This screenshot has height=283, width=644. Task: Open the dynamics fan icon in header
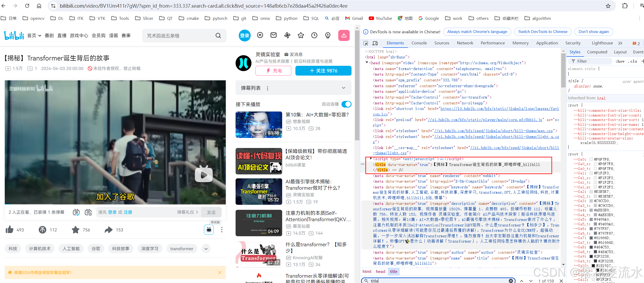(287, 35)
